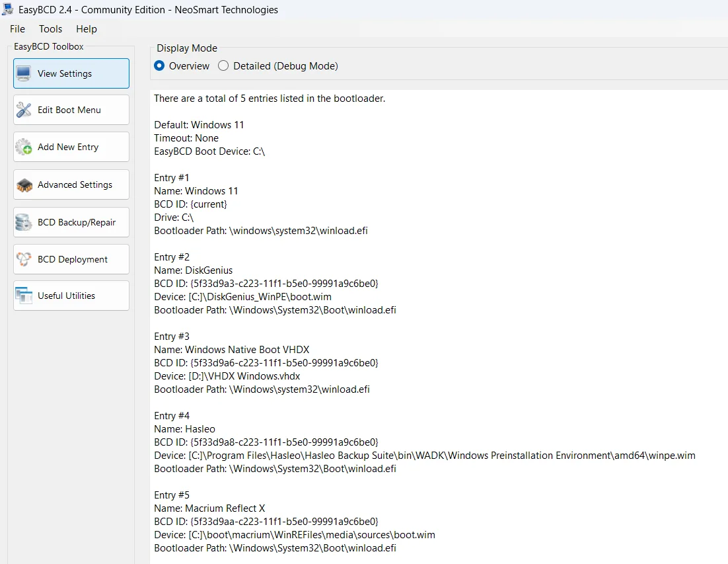
Task: Click the 'Entry #5' heading
Action: click(172, 495)
